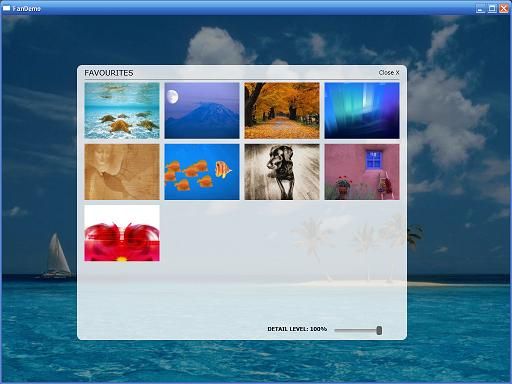Select the blue aurora thumbnail
This screenshot has height=384, width=512.
[362, 110]
